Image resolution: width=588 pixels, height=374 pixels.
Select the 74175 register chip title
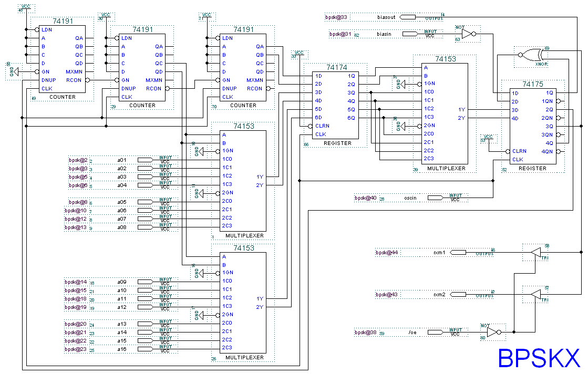click(x=533, y=84)
